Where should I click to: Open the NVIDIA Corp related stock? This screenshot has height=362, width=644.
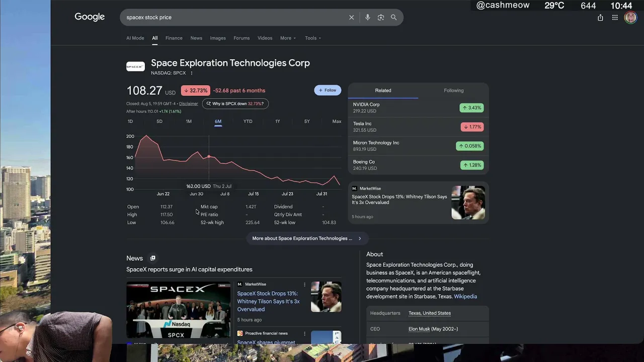pos(418,108)
